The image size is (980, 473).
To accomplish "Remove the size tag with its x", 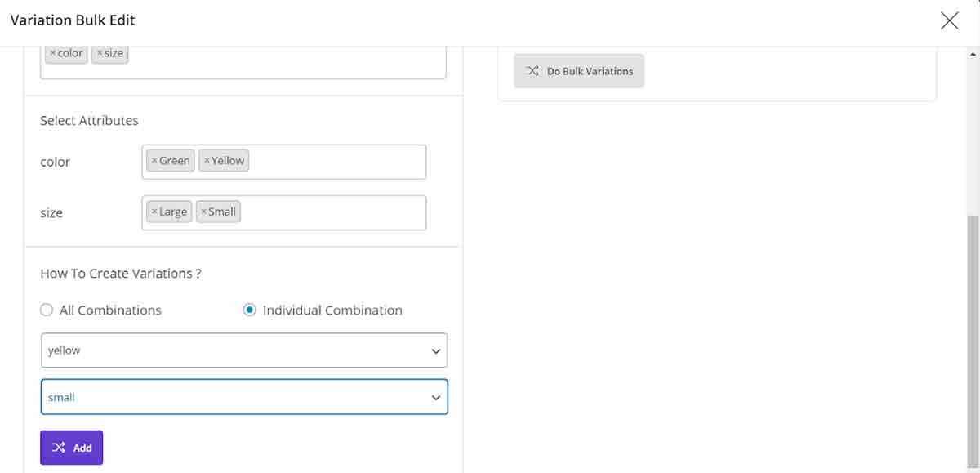I will point(100,53).
